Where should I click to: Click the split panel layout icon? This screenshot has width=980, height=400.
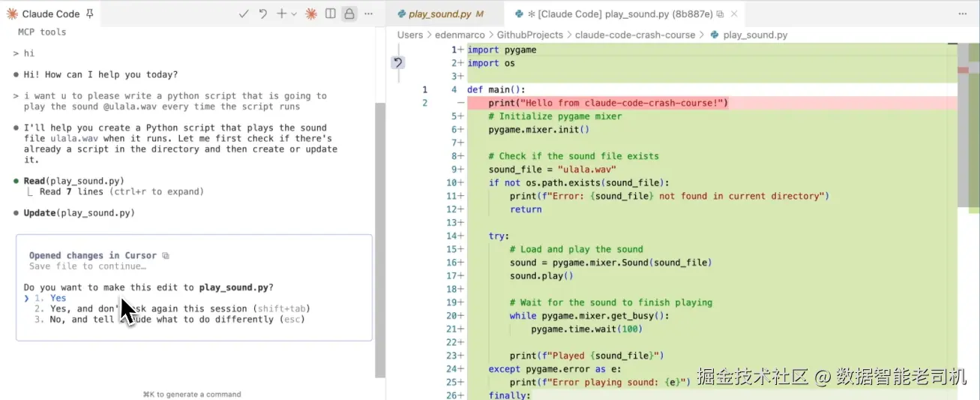330,14
